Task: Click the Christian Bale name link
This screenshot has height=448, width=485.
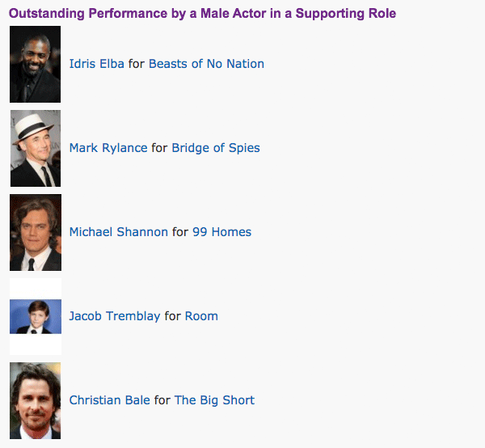Action: coord(110,400)
